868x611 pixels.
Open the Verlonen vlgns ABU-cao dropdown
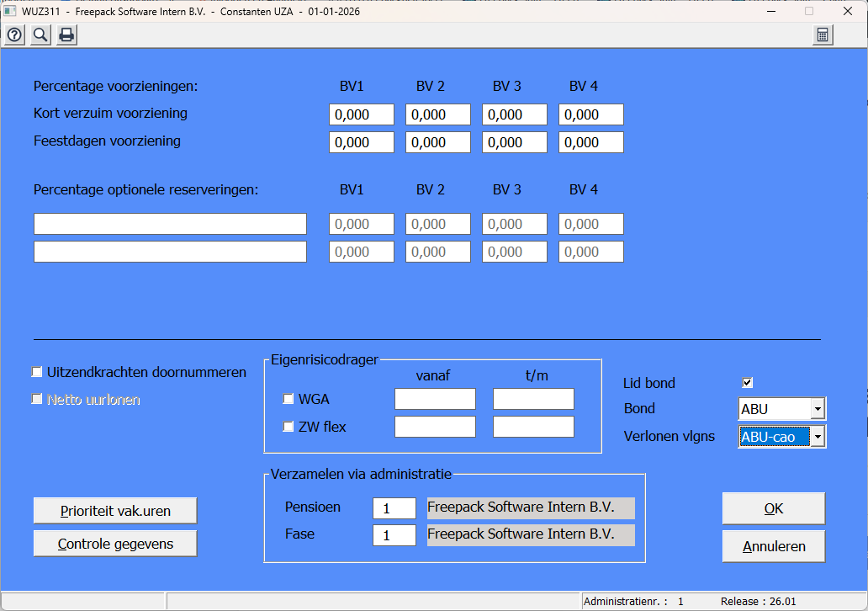click(x=817, y=438)
